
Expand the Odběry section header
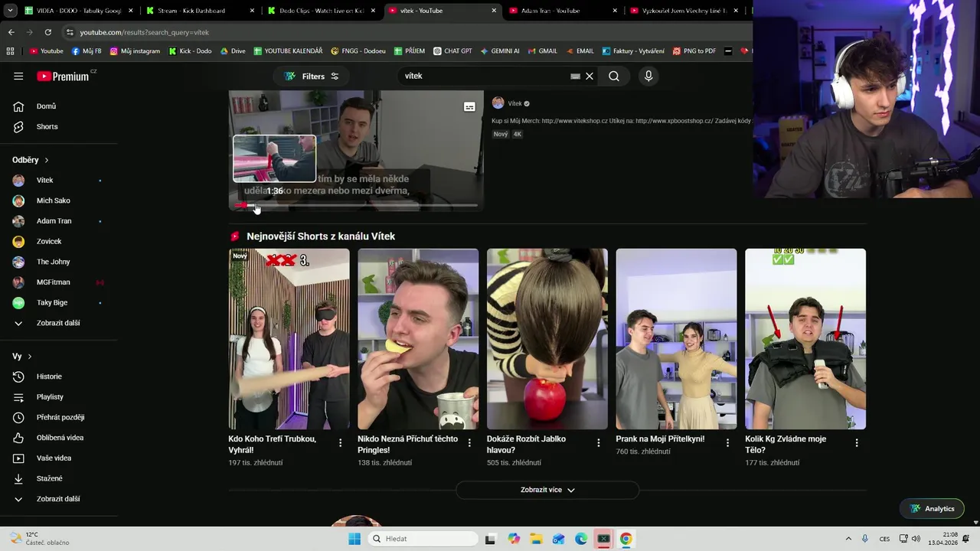point(31,160)
